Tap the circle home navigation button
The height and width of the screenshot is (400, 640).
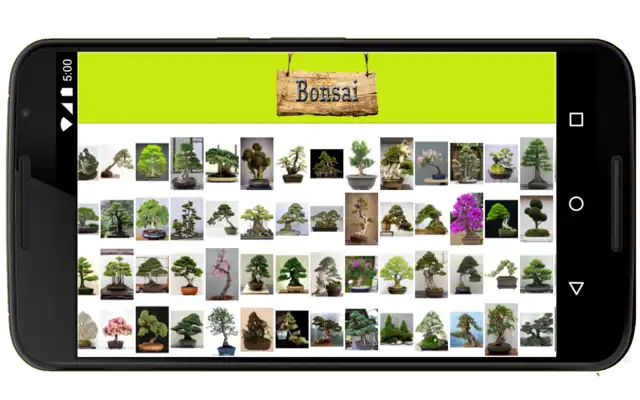(576, 204)
